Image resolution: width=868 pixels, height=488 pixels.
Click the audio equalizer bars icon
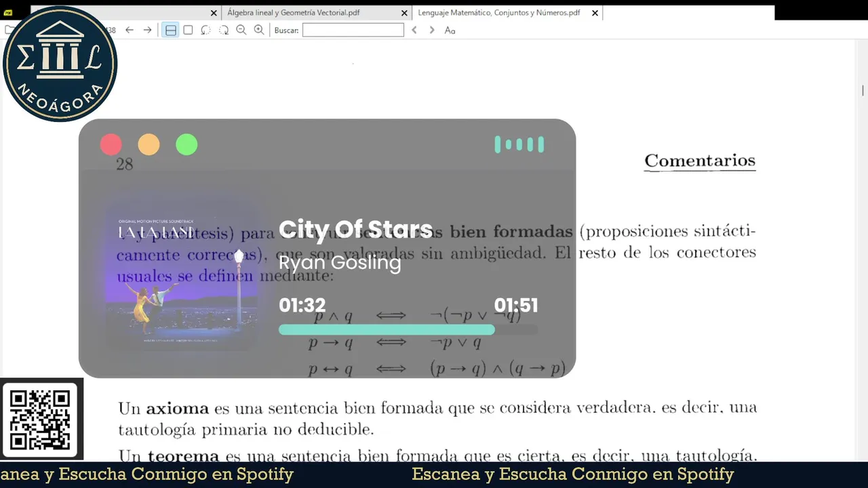coord(519,144)
